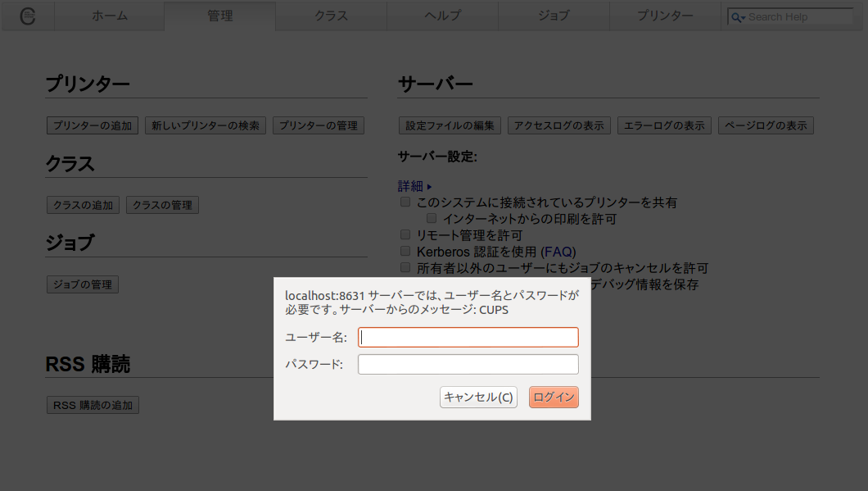Enable sharing printers connected to this system
868x491 pixels.
click(405, 202)
